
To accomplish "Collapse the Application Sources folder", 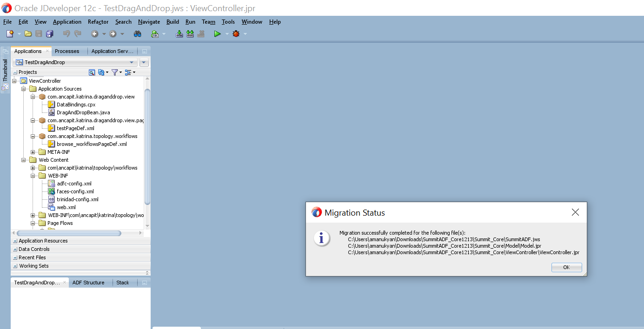I will click(x=24, y=89).
